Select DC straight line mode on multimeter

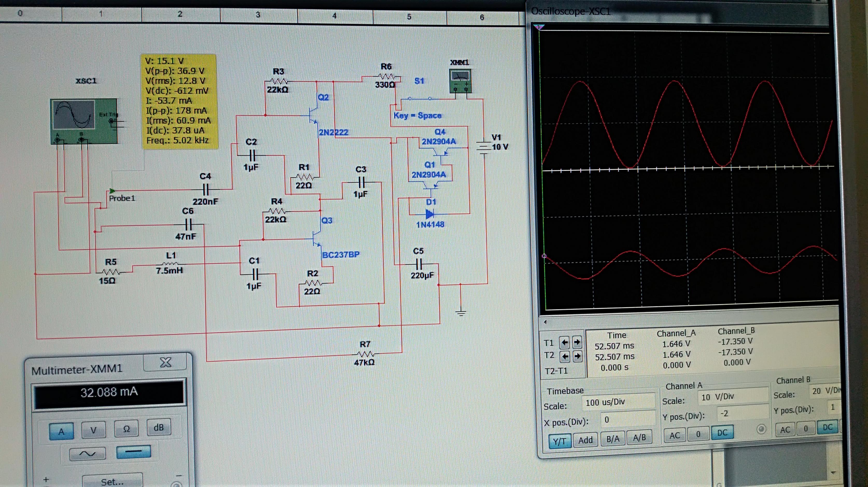134,452
